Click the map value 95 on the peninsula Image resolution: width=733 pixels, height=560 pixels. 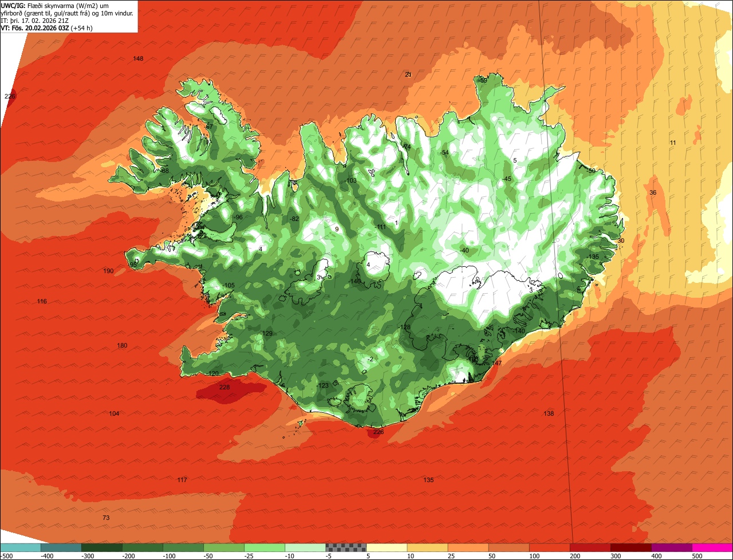coord(133,265)
